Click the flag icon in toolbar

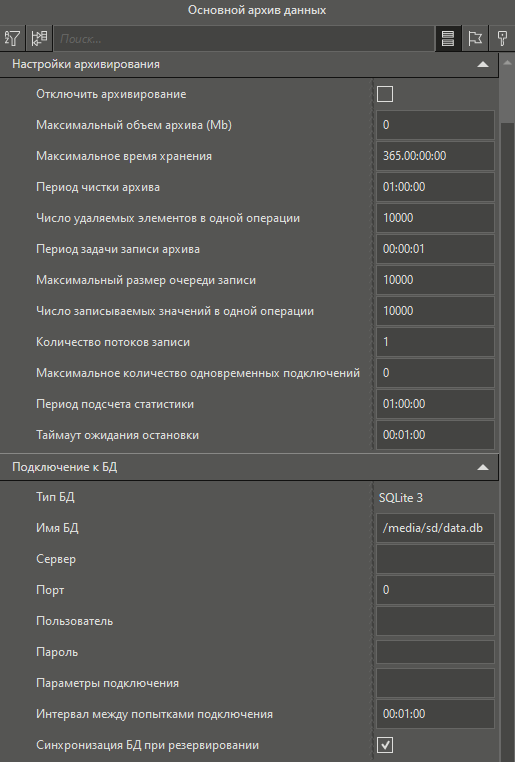pyautogui.click(x=475, y=38)
